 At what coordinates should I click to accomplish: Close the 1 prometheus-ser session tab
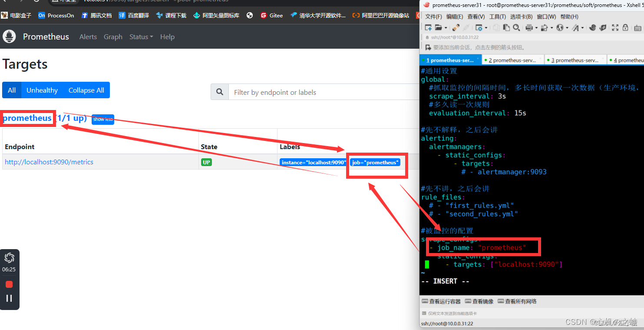tap(478, 58)
